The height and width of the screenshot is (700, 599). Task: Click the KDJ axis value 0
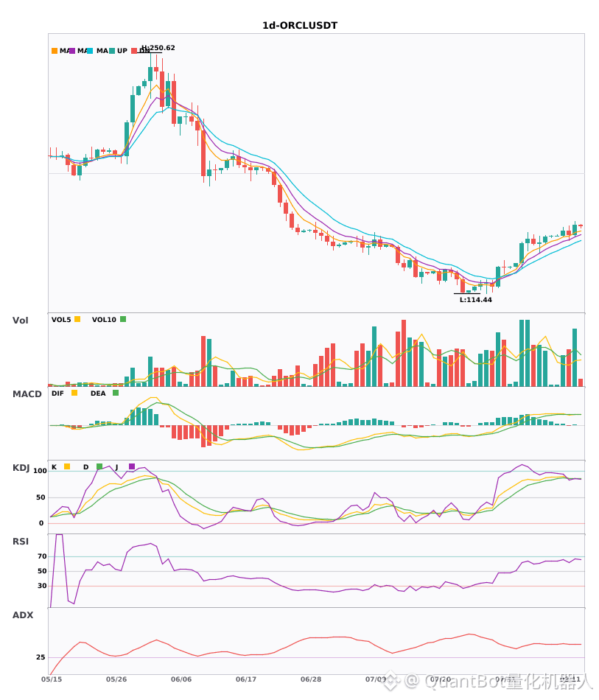point(41,523)
